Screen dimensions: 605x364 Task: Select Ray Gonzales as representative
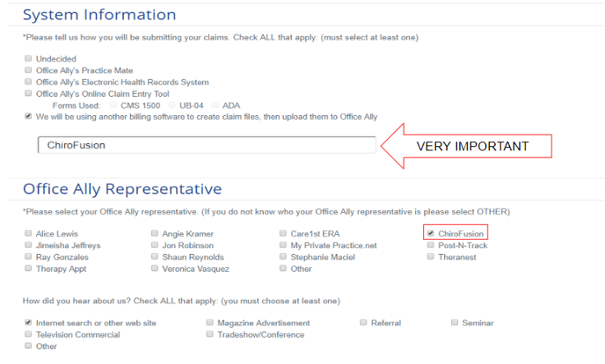28,257
